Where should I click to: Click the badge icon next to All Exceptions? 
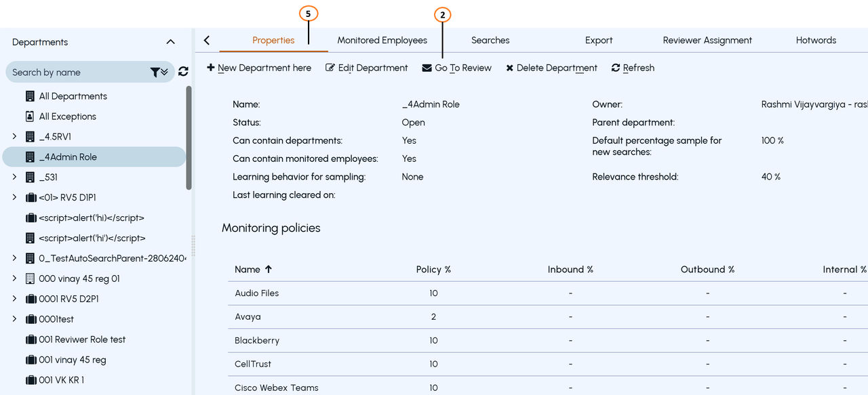coord(30,117)
